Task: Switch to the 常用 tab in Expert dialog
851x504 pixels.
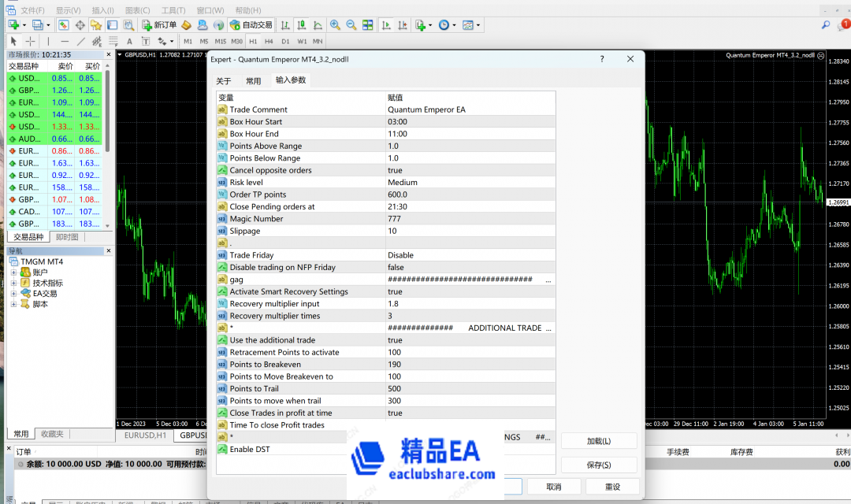Action: [253, 81]
